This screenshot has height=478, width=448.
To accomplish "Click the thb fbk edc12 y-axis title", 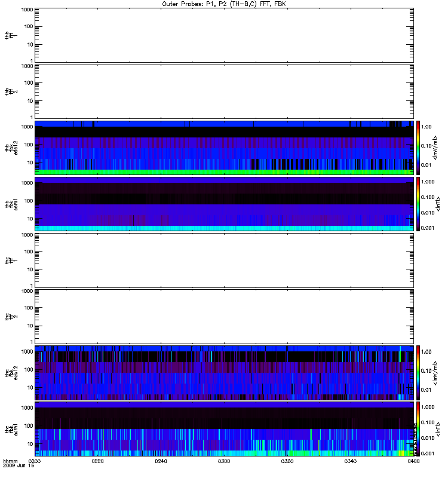I will point(11,148).
